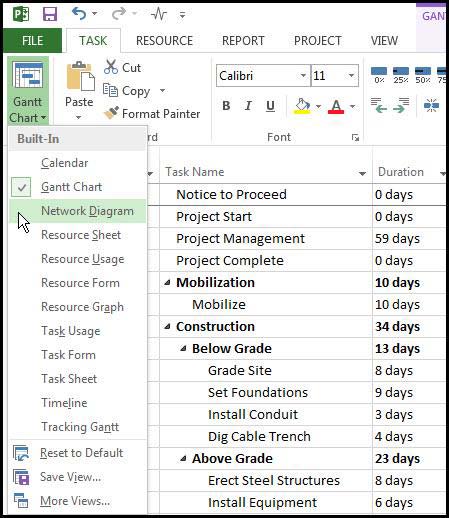Open the Font dialog launcher

(355, 137)
